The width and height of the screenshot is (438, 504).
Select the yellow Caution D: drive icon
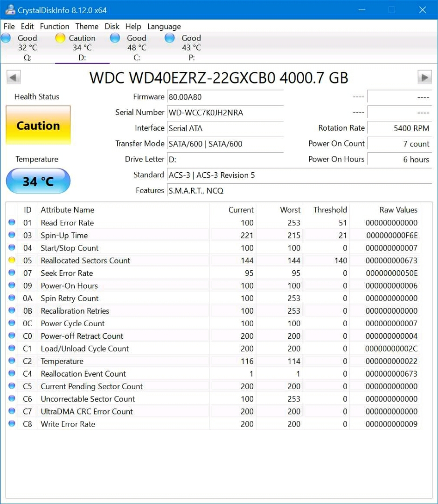(x=60, y=38)
